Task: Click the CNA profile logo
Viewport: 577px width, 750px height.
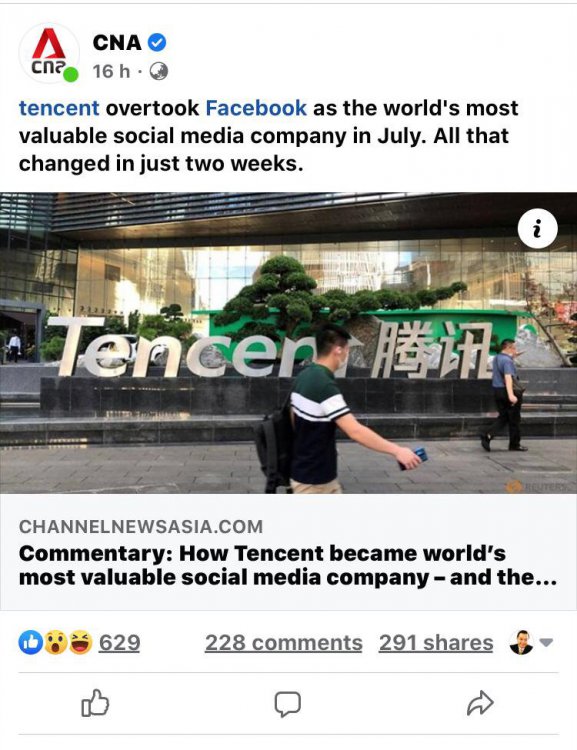Action: (49, 53)
